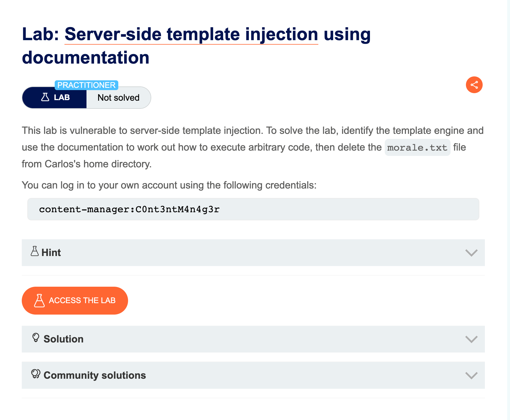This screenshot has width=510, height=420.
Task: Click the dark blue LAB label
Action: [62, 97]
